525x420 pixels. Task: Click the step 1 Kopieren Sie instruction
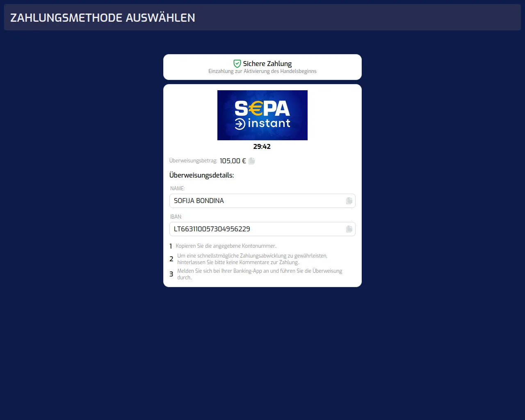click(226, 246)
